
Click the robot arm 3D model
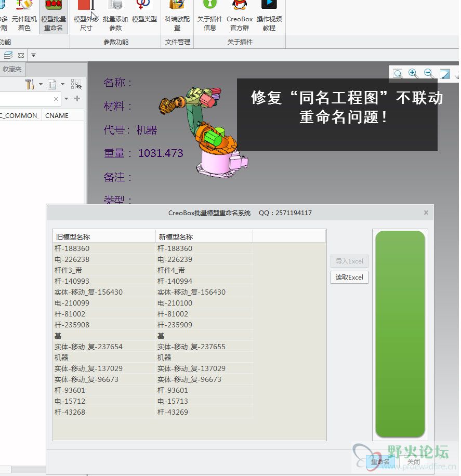(203, 132)
